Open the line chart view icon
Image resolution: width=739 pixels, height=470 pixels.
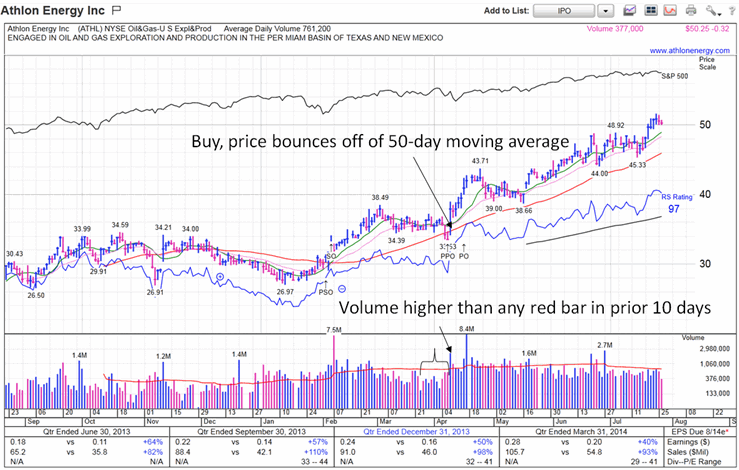coord(630,10)
